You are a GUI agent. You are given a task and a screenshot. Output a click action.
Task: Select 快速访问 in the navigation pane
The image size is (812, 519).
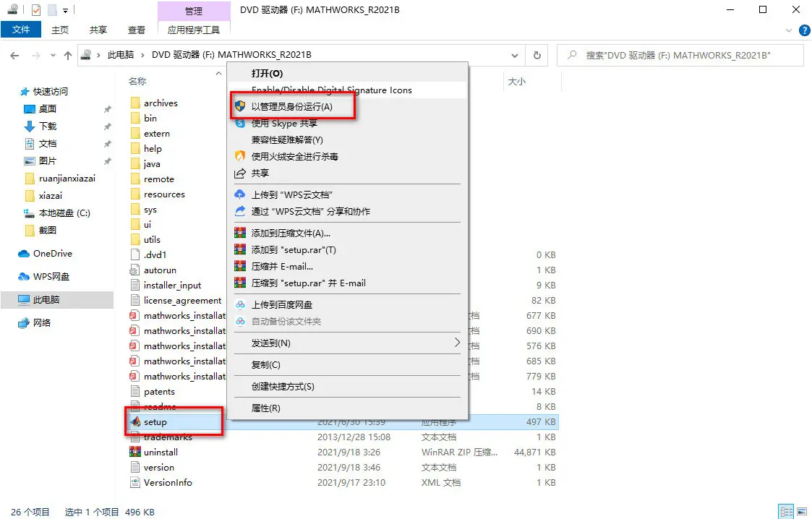(50, 92)
